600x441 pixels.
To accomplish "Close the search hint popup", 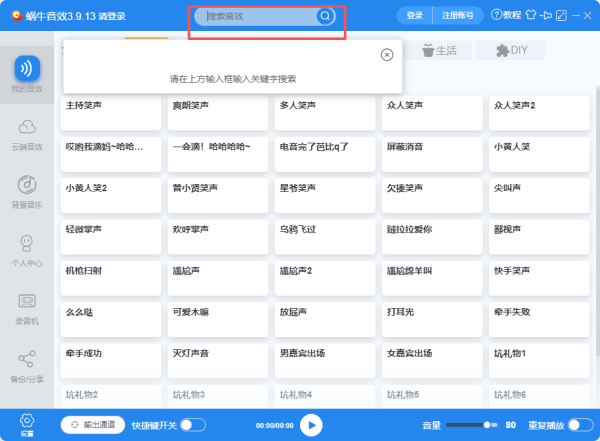I will pos(387,55).
